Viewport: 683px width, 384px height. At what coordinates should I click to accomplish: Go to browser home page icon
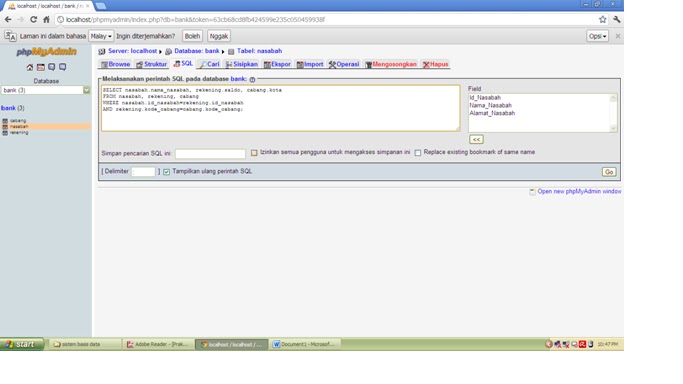46,20
